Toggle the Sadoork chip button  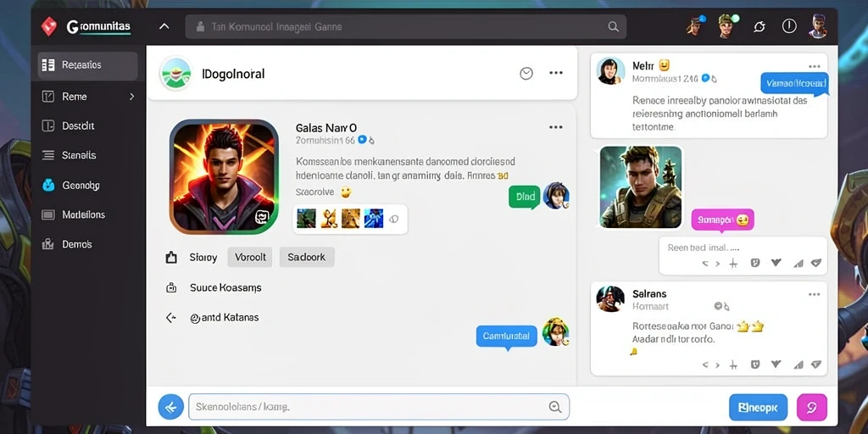[x=307, y=258]
